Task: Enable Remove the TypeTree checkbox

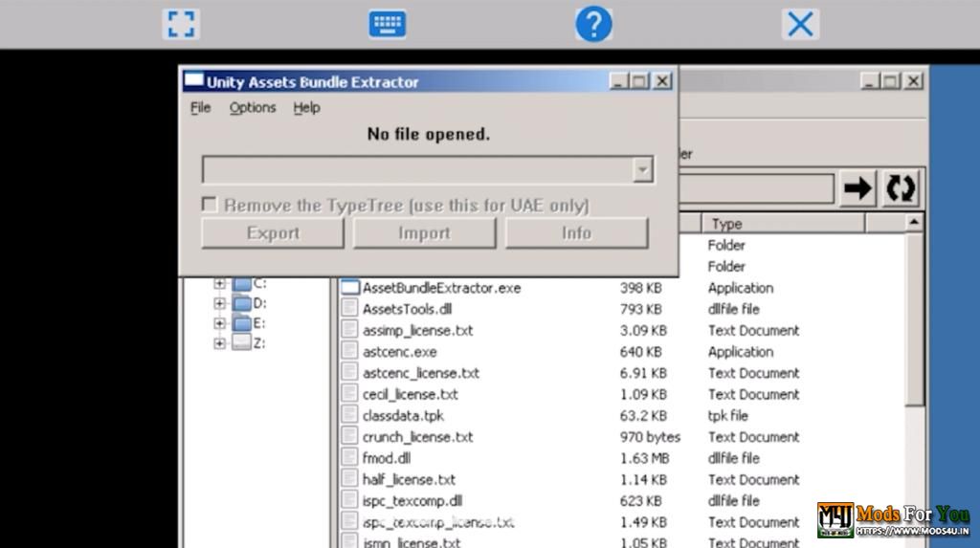Action: (x=210, y=205)
